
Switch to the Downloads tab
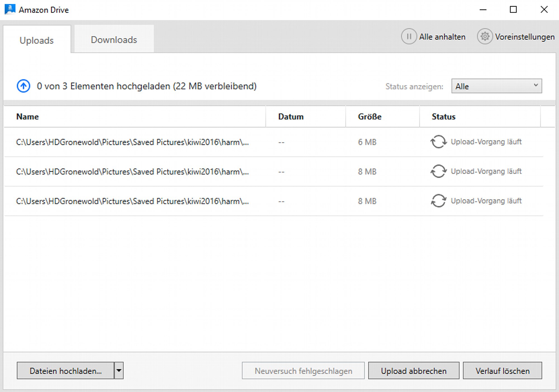click(x=114, y=39)
